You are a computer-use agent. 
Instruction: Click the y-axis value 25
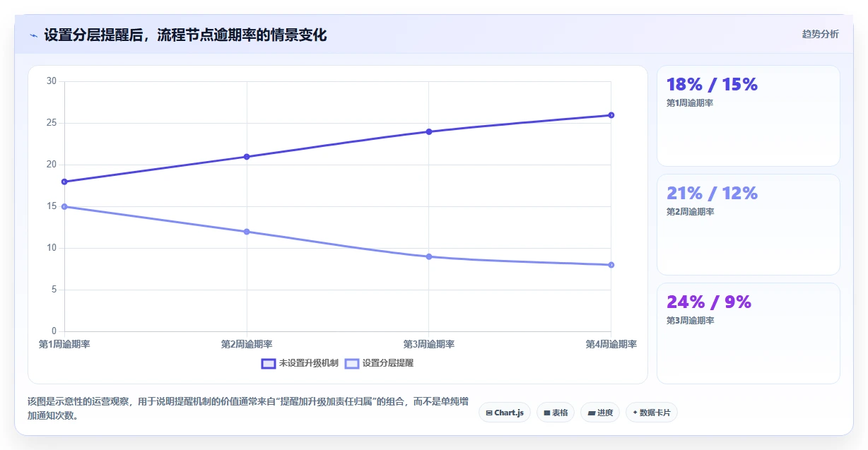click(52, 123)
